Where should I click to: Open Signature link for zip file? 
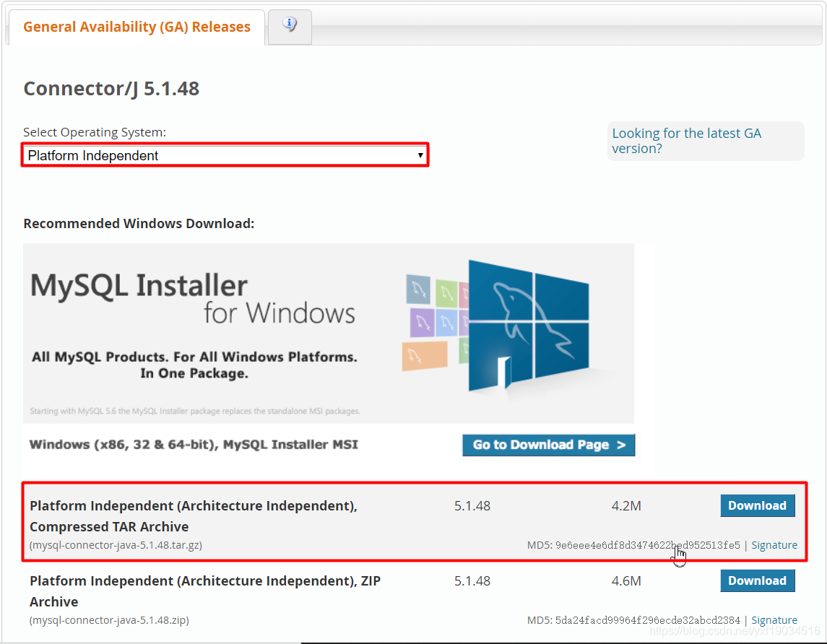tap(774, 620)
